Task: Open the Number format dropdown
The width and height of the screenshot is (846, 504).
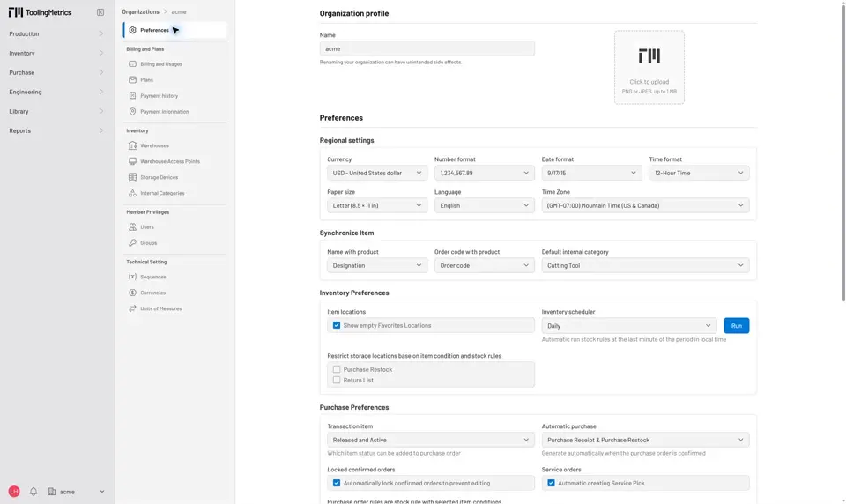Action: pyautogui.click(x=484, y=173)
